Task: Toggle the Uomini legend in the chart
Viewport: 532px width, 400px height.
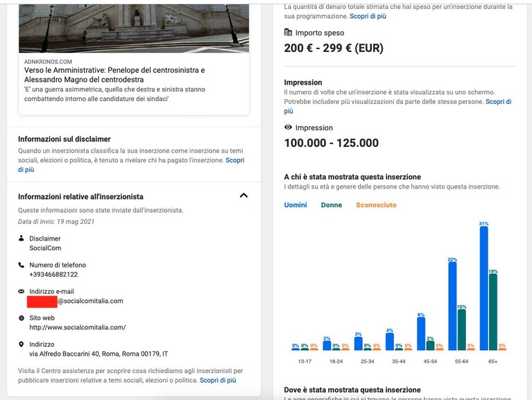Action: pos(295,205)
